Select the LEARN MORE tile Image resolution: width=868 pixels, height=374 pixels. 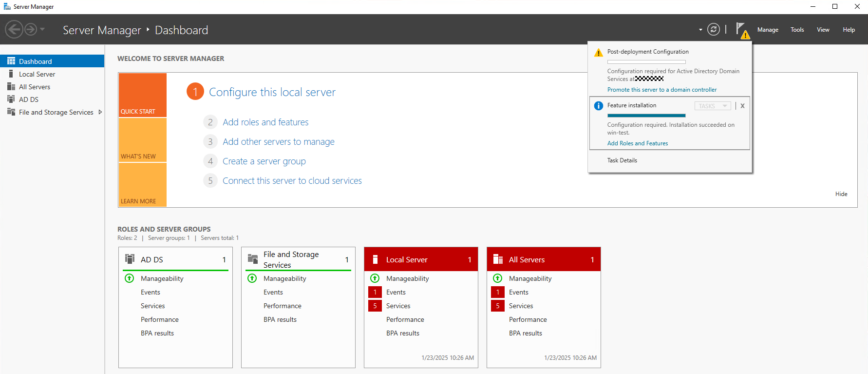(143, 185)
